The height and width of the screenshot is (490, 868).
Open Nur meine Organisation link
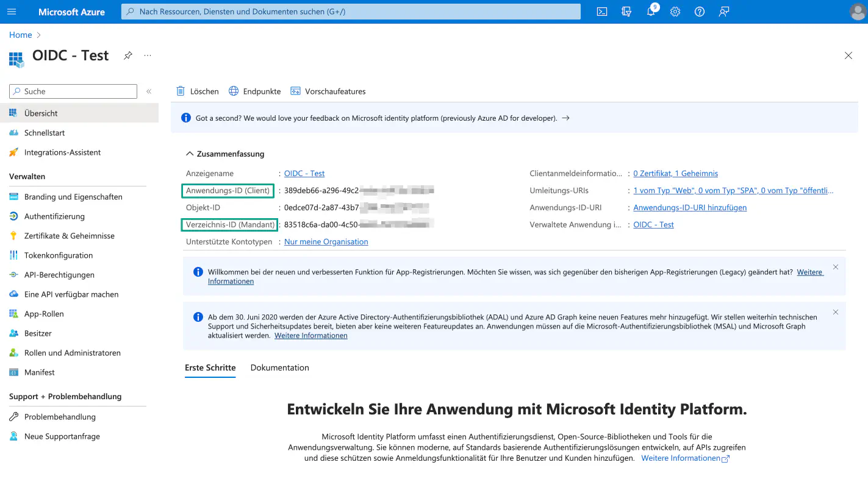(x=326, y=242)
